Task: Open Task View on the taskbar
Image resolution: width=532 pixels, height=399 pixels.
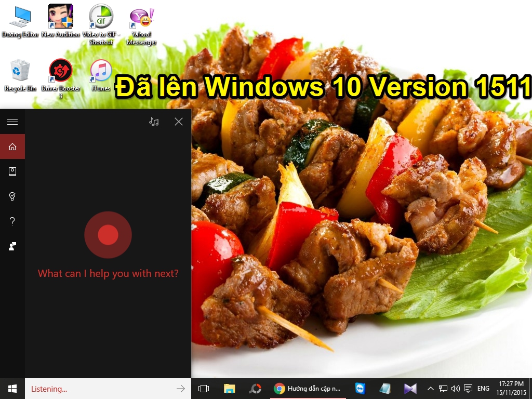Action: (204, 389)
